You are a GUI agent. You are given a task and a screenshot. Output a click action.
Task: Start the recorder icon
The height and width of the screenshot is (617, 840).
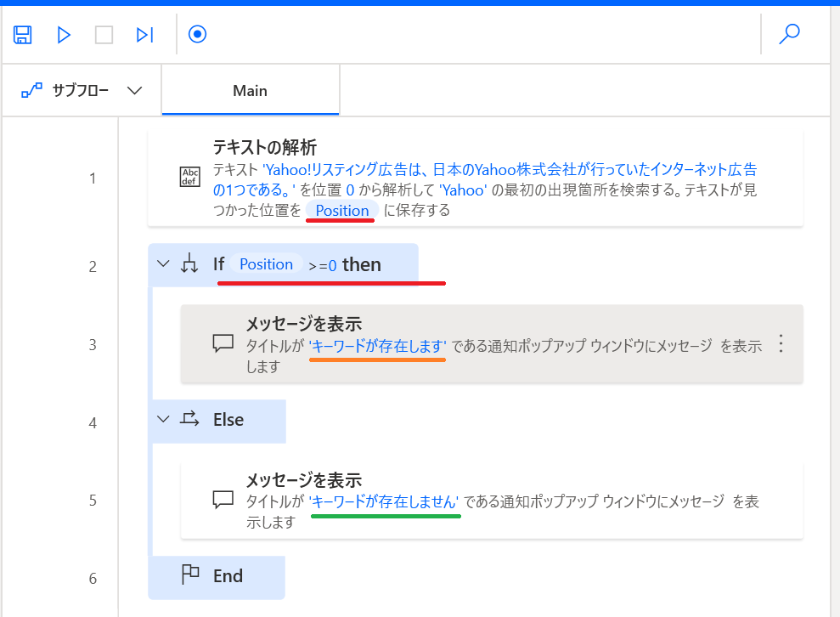point(197,35)
